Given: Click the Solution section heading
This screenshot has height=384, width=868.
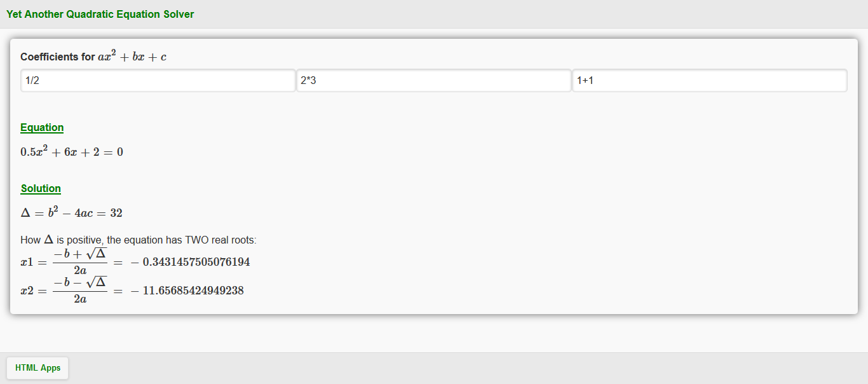Looking at the screenshot, I should [41, 189].
